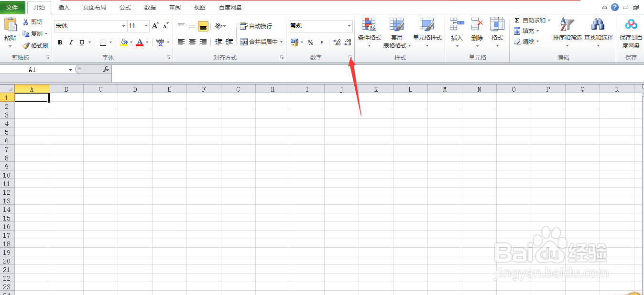Open the 文件 menu
Screen dimensions: 644x295
(13, 7)
